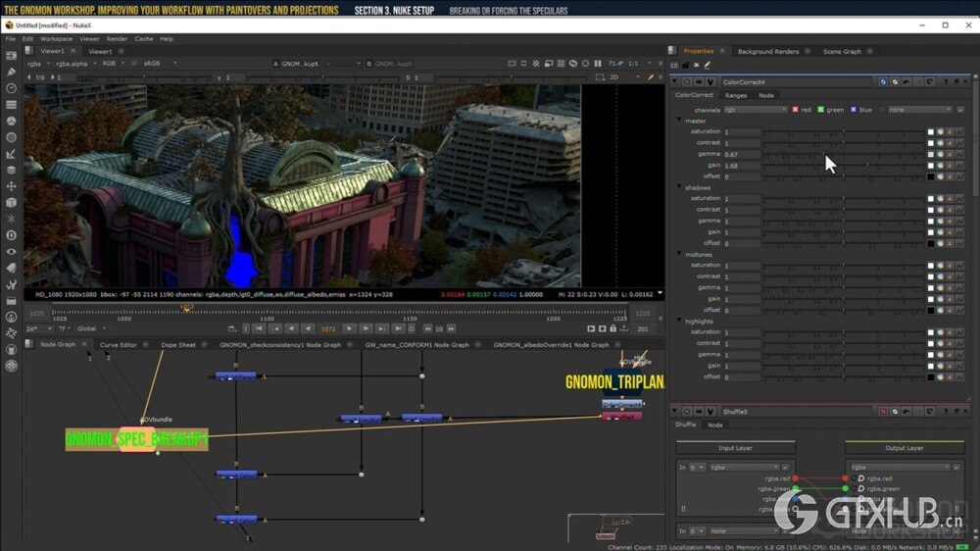Open the 2D view mode dropdown

tap(624, 76)
